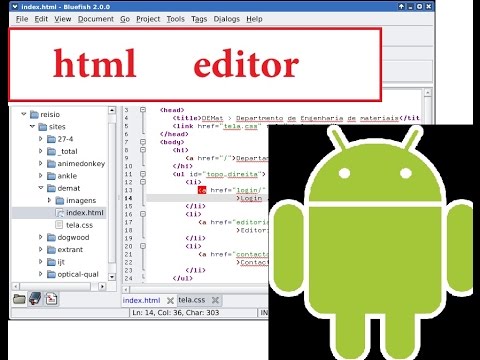
Task: Click the title bar up arrow button
Action: click(401, 6)
